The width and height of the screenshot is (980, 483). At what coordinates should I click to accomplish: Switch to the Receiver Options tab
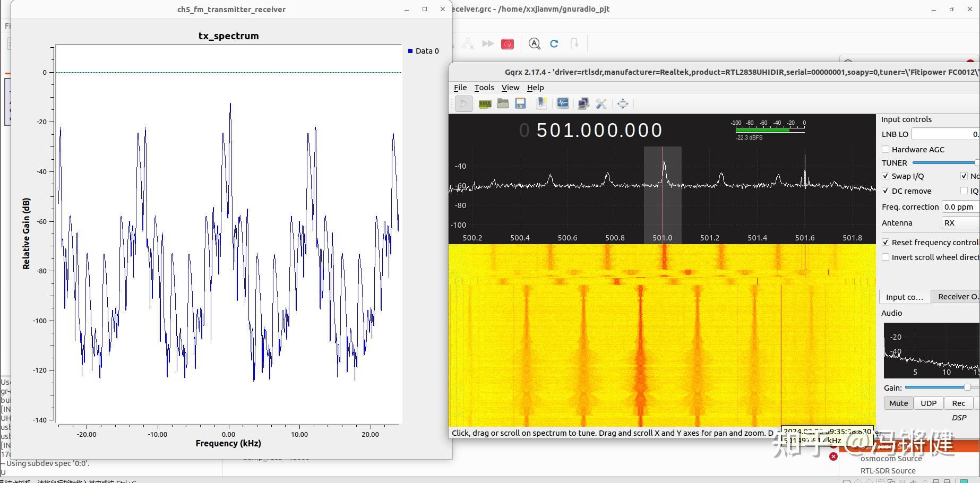coord(957,297)
